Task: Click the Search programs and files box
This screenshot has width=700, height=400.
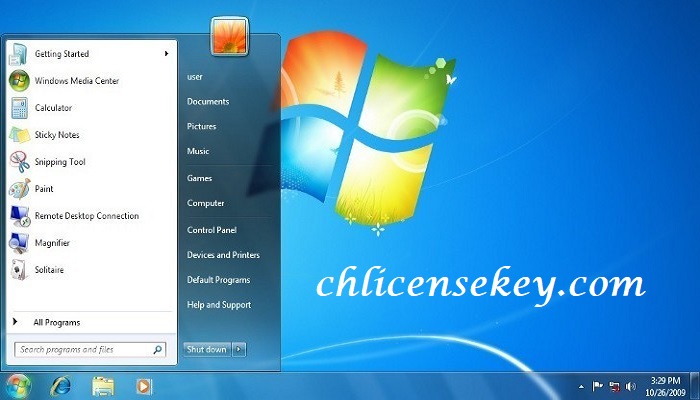Action: pyautogui.click(x=90, y=350)
